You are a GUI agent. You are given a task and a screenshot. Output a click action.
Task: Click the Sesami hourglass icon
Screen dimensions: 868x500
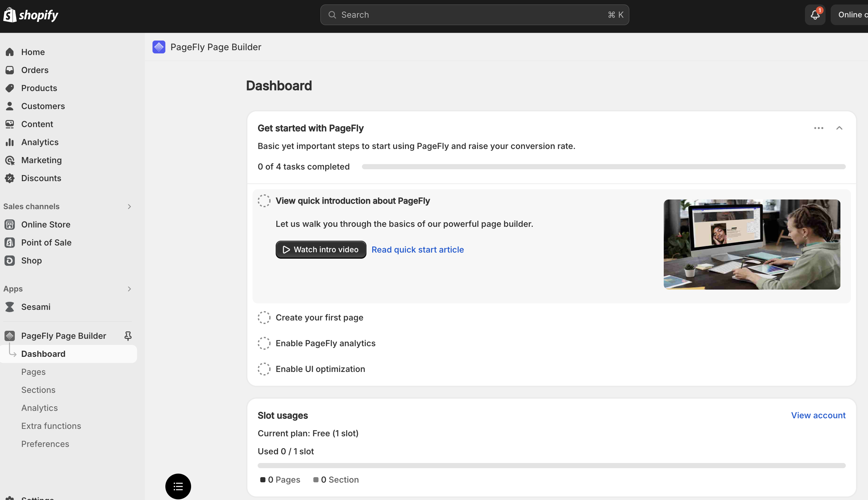pos(10,307)
